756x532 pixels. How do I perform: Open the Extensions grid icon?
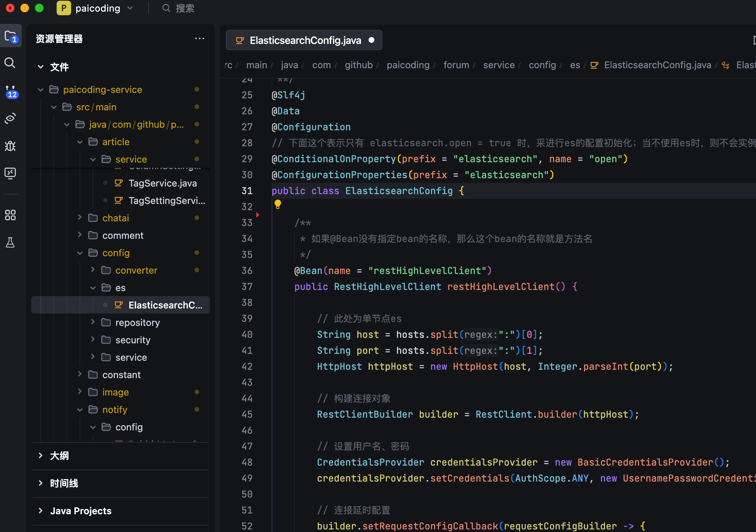[x=10, y=215]
